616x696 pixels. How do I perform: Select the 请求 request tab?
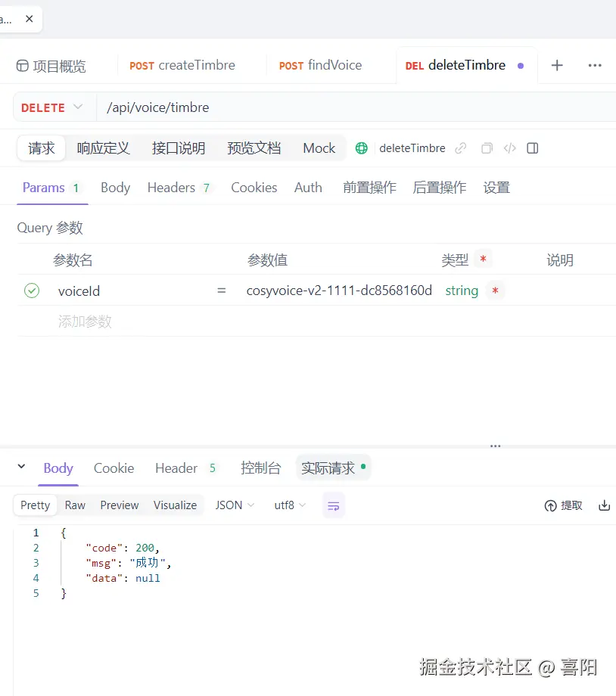tap(42, 148)
